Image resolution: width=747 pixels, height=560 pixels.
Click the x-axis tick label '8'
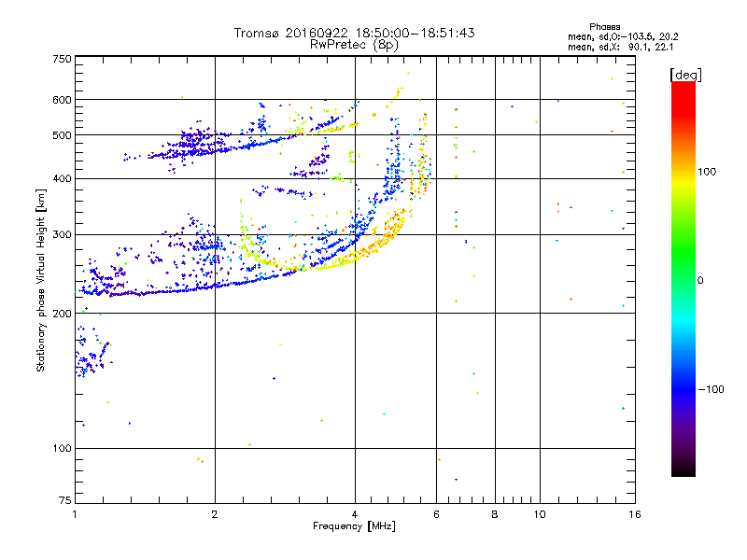click(495, 514)
